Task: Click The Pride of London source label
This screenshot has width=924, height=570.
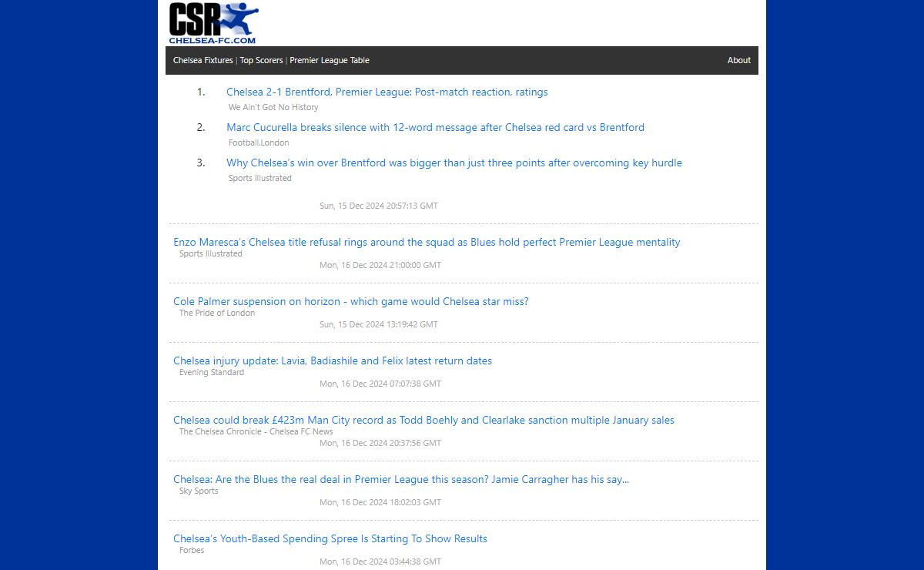Action: 217,313
